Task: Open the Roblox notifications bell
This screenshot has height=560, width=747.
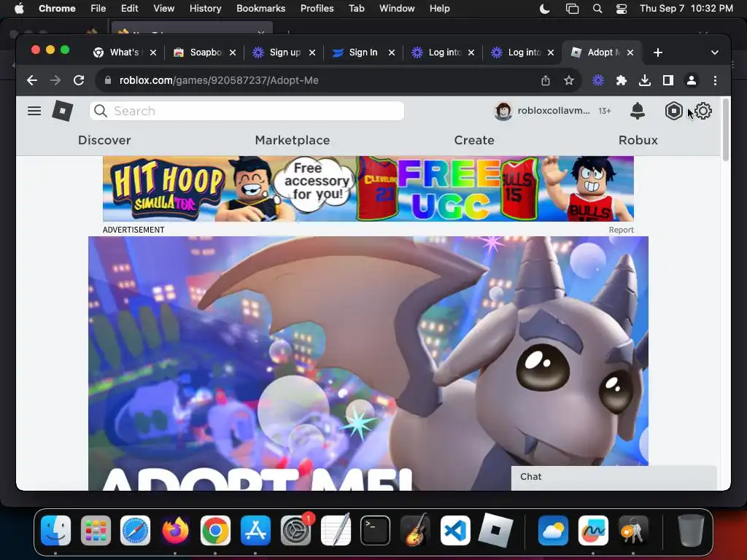Action: (638, 111)
